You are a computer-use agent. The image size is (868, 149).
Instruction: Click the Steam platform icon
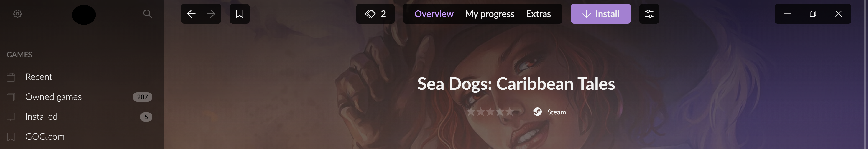pos(537,112)
